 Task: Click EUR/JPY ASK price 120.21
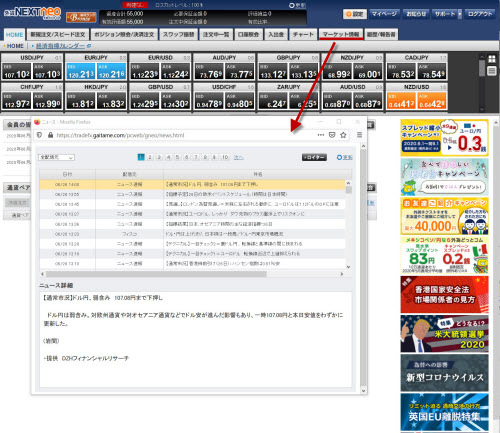pyautogui.click(x=111, y=71)
